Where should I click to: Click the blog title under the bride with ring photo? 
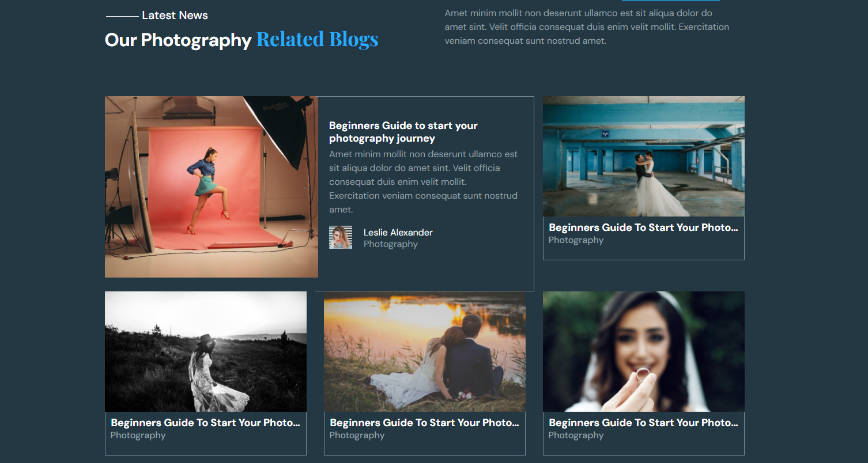643,423
